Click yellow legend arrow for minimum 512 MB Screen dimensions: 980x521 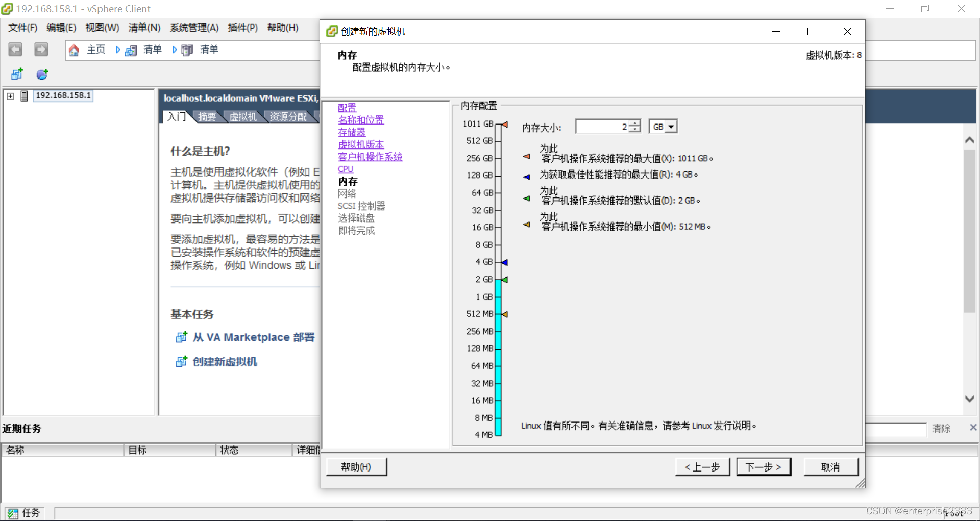[527, 224]
